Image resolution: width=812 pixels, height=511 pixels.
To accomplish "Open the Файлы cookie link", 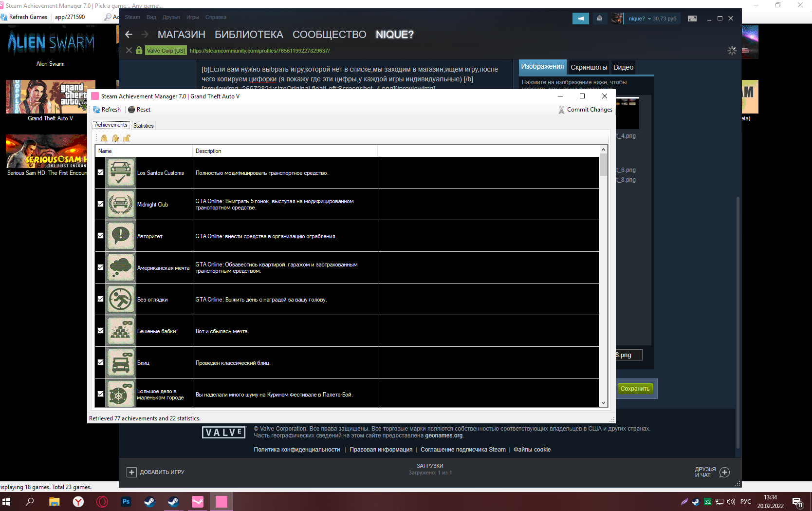I will coord(533,450).
